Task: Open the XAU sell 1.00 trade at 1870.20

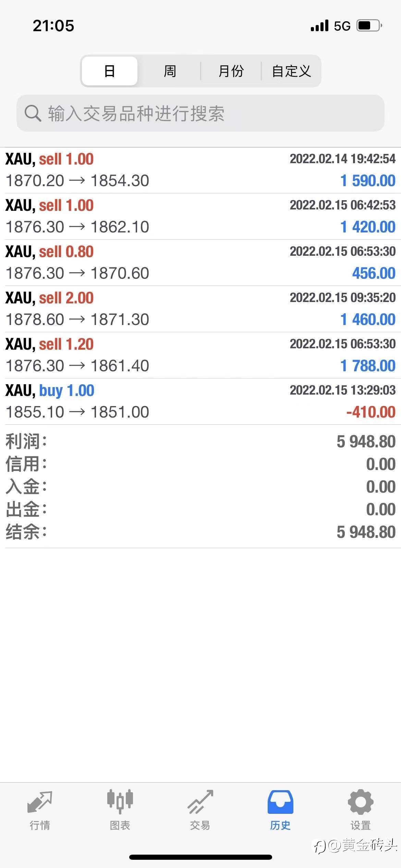Action: tap(200, 170)
